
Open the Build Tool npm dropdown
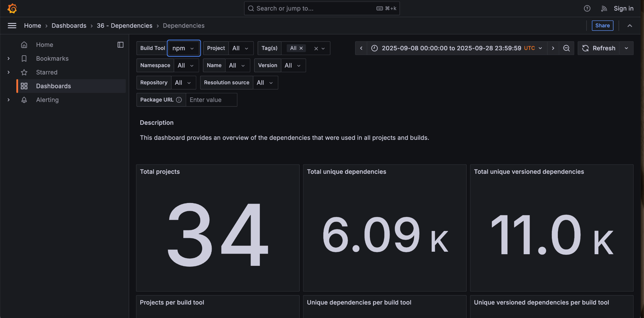[184, 48]
